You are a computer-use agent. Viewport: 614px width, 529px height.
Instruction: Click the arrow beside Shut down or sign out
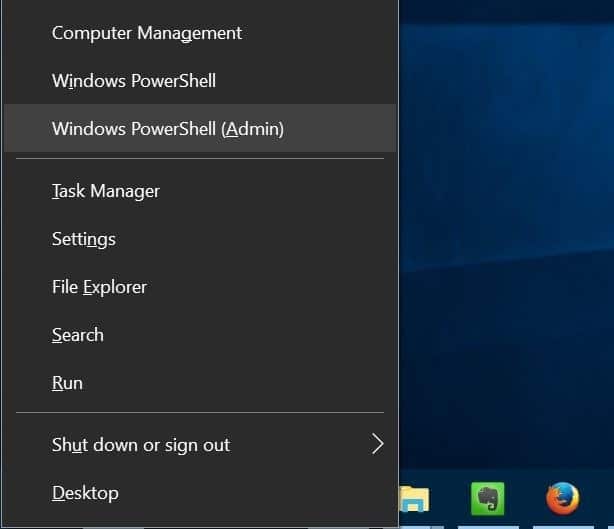(x=377, y=444)
